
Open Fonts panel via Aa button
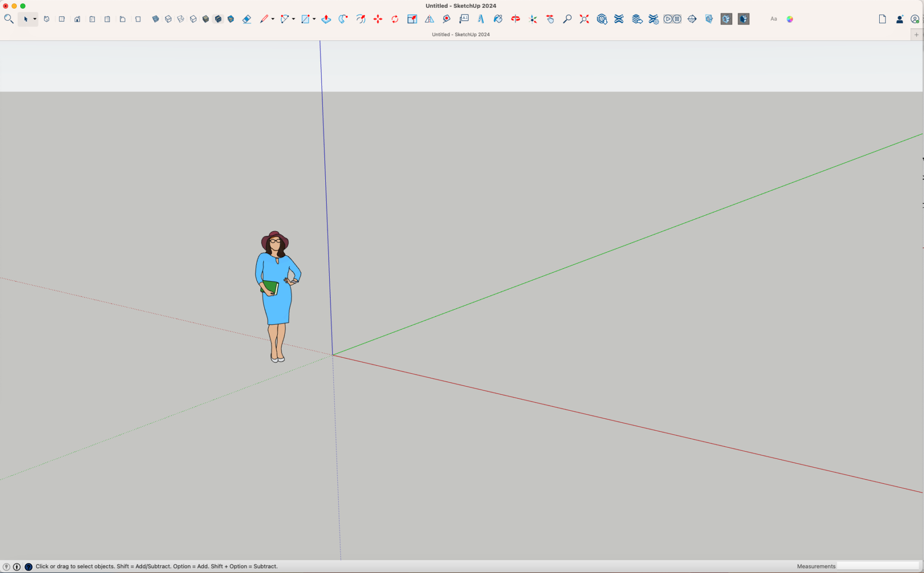point(773,19)
